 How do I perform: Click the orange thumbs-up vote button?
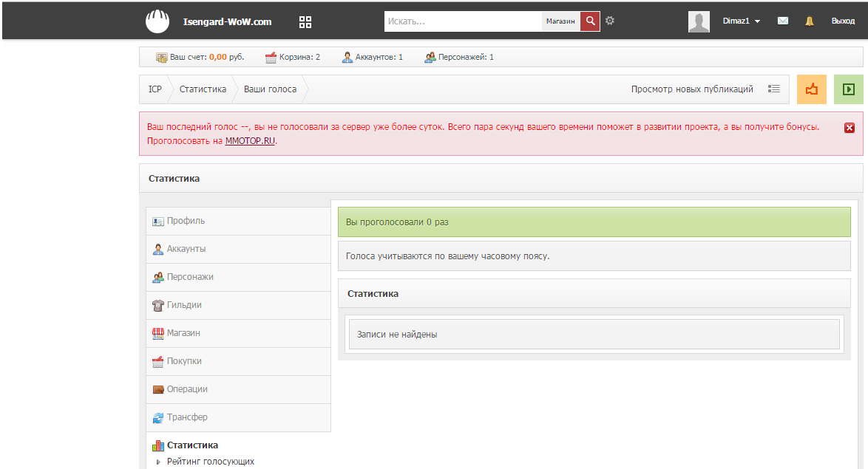(812, 89)
